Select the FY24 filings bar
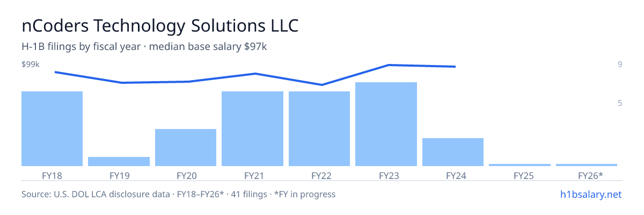 tap(453, 152)
